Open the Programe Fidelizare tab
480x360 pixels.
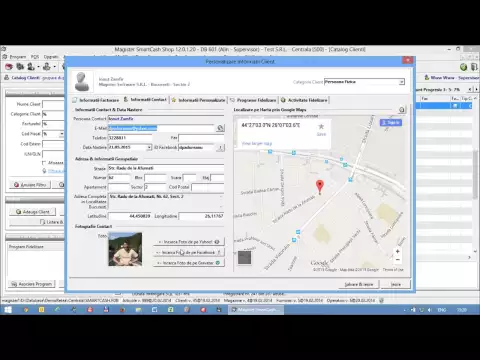(x=253, y=100)
